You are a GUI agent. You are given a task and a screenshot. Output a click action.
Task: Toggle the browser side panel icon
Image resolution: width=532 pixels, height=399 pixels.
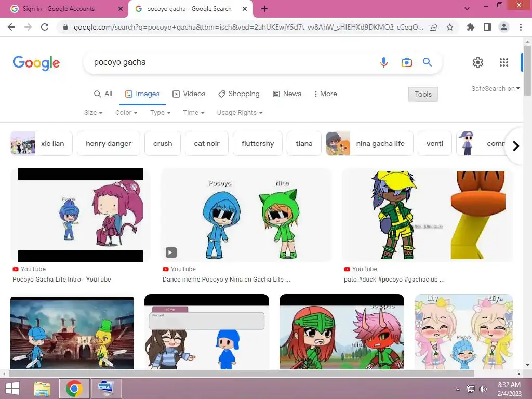487,27
